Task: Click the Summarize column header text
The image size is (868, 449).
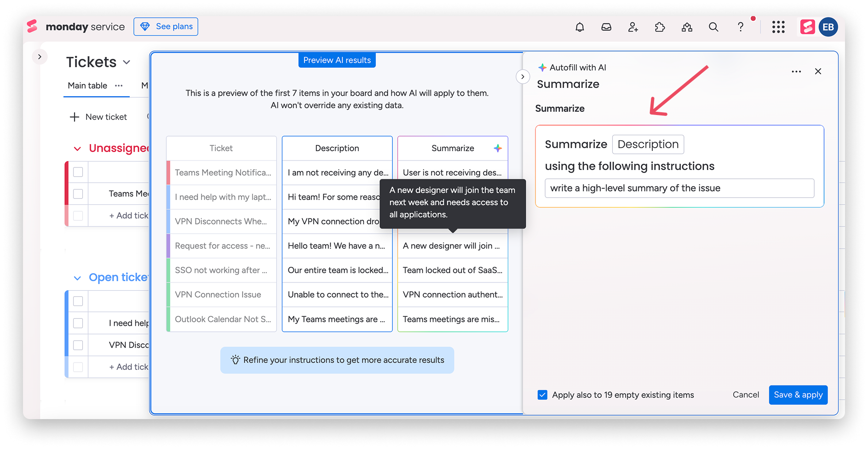Action: tap(453, 148)
